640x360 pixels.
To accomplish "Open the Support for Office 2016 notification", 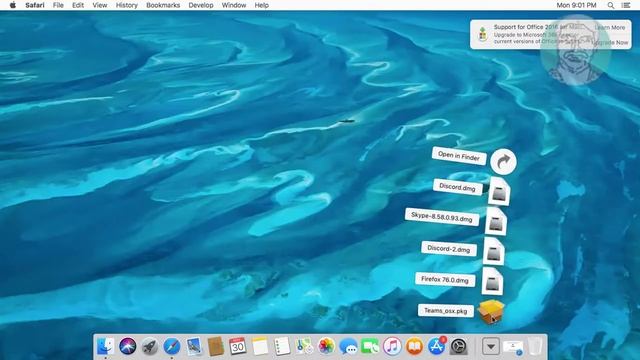I will point(551,34).
